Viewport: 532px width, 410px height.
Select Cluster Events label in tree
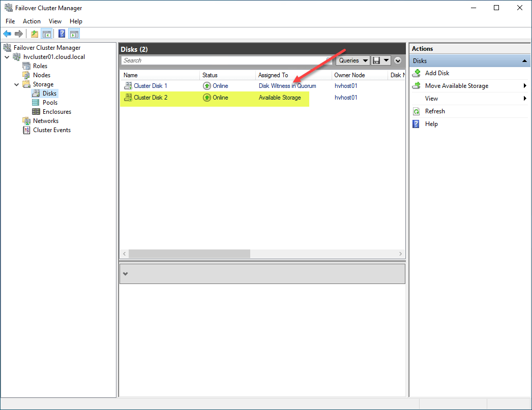(x=52, y=130)
